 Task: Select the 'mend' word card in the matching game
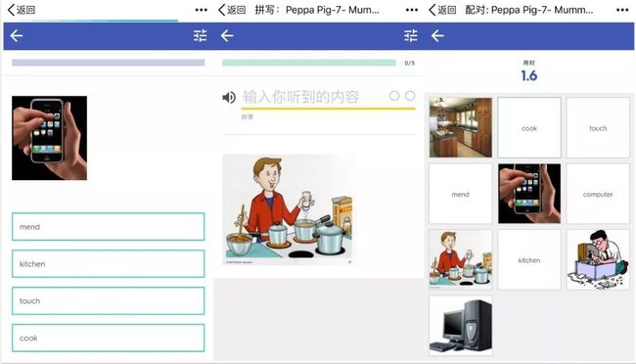click(x=461, y=194)
